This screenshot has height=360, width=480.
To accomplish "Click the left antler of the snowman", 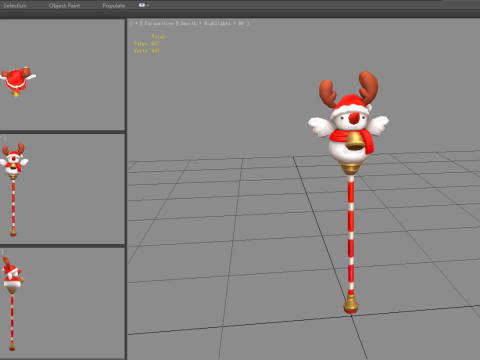I will click(327, 92).
